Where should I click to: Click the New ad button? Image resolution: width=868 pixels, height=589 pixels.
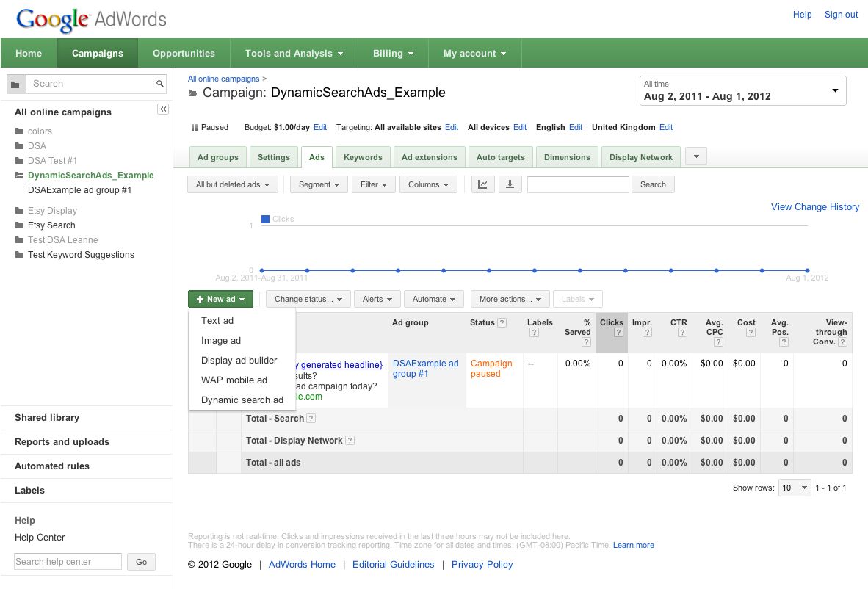point(220,299)
